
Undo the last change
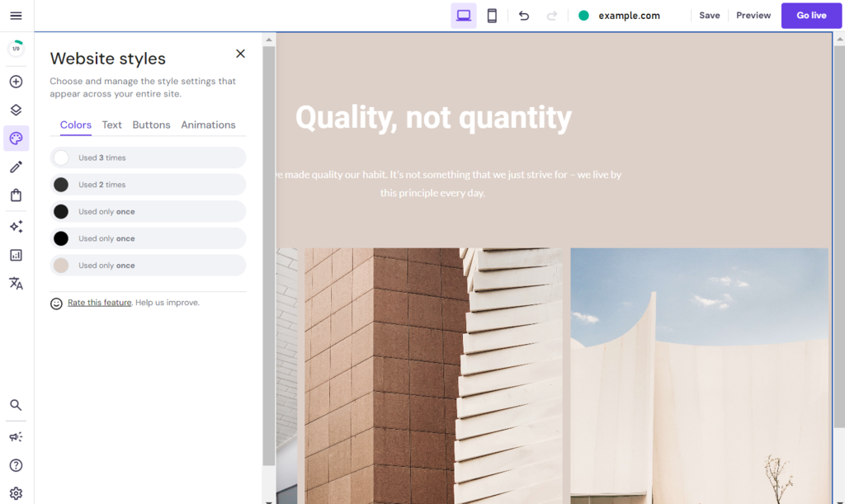(524, 15)
